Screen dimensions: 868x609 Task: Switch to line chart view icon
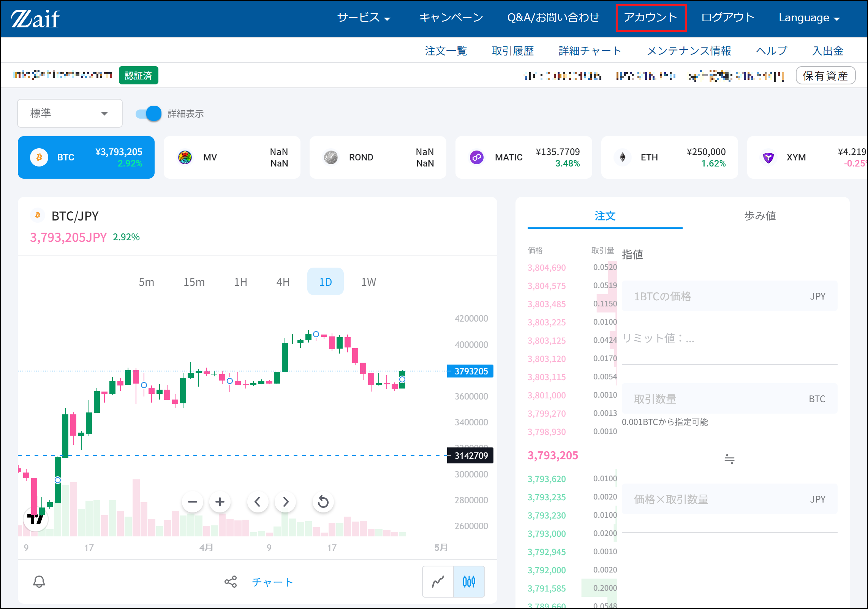tap(438, 582)
